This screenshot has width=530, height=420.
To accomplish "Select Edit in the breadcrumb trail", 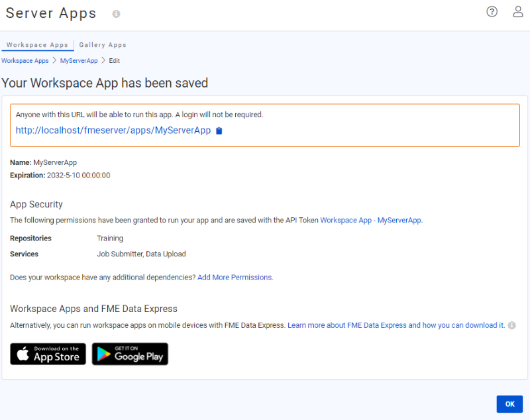I will (x=114, y=60).
